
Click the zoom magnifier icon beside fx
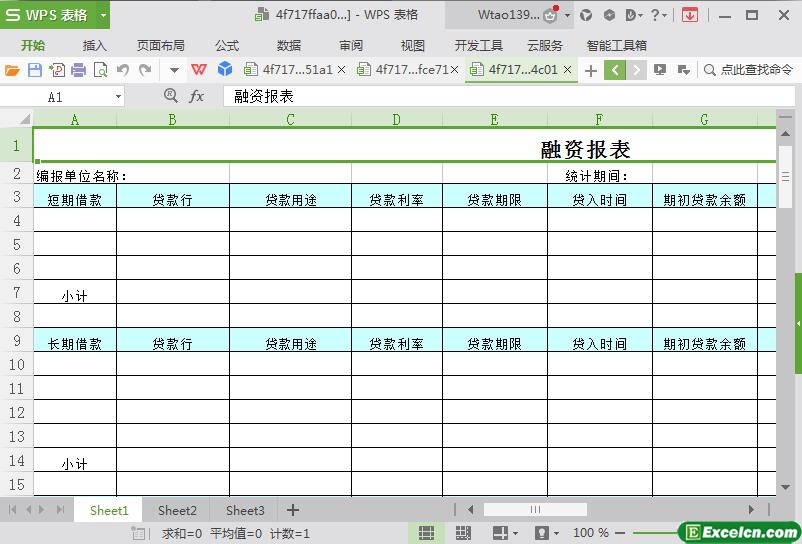pos(170,96)
